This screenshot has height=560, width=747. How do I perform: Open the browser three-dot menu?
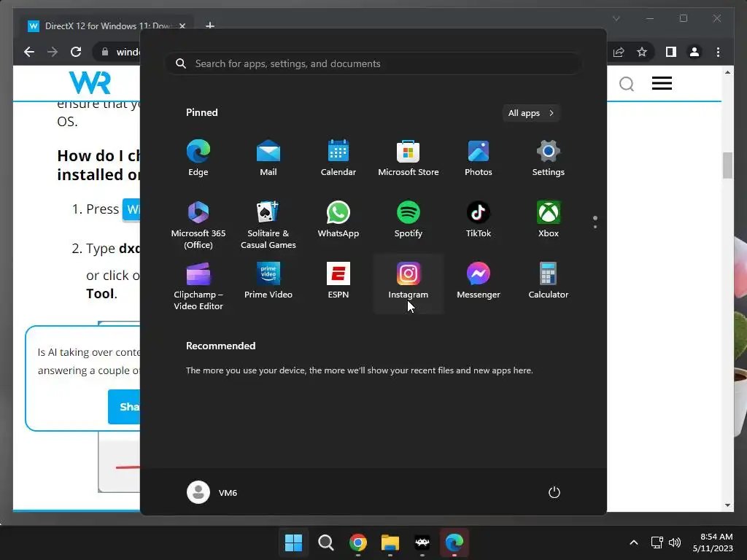pyautogui.click(x=718, y=52)
